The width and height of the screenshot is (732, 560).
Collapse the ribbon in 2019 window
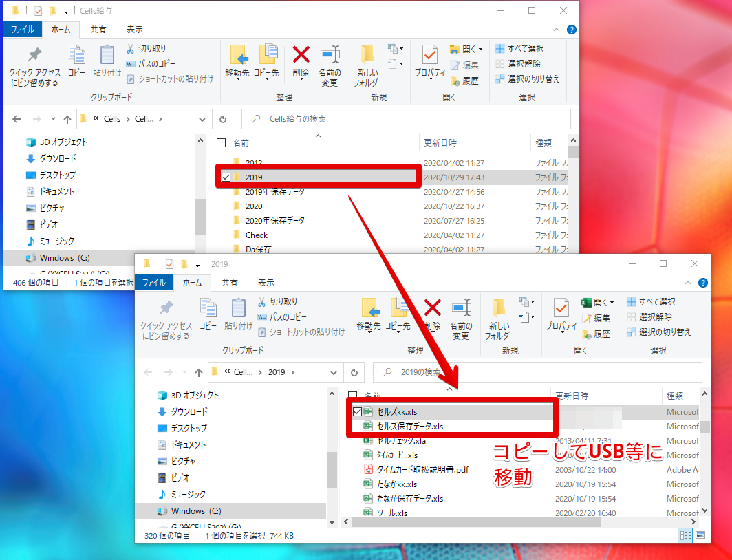pos(688,283)
